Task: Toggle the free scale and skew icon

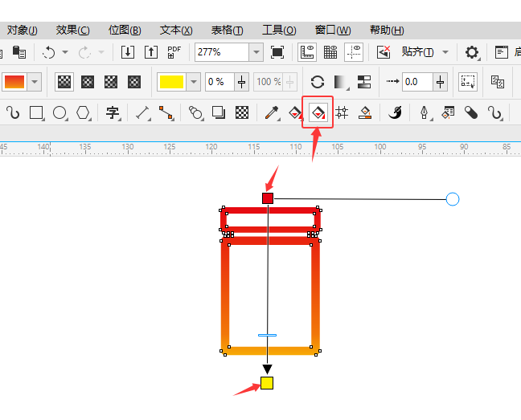Action: point(468,82)
